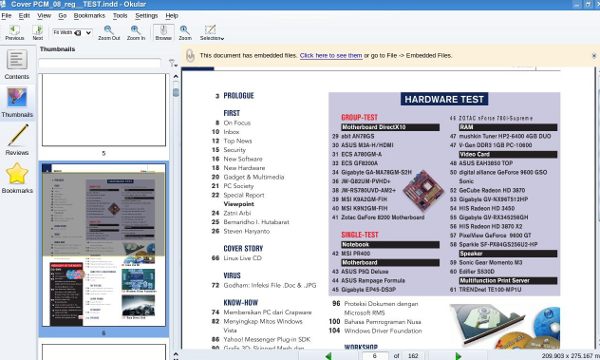Open the Settings menu

pos(146,16)
